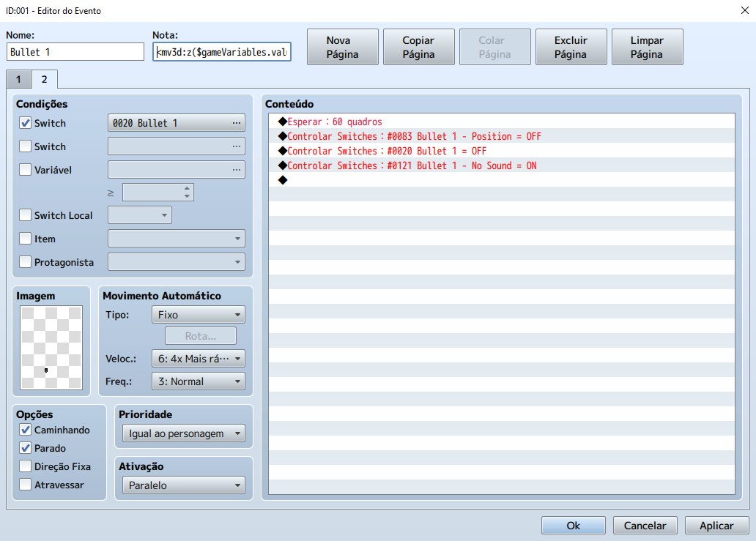Click Limpar Página button
This screenshot has width=756, height=541.
[x=647, y=47]
